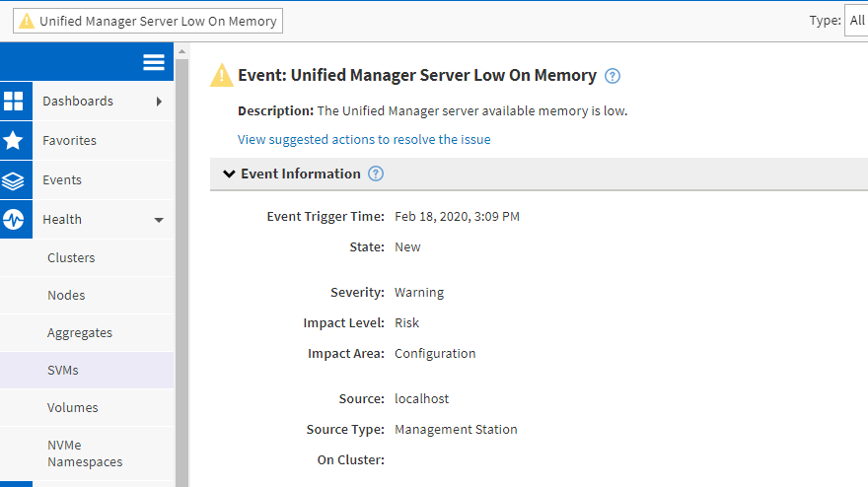Select SVMs in the sidebar
Viewport: 868px width, 487px height.
63,371
